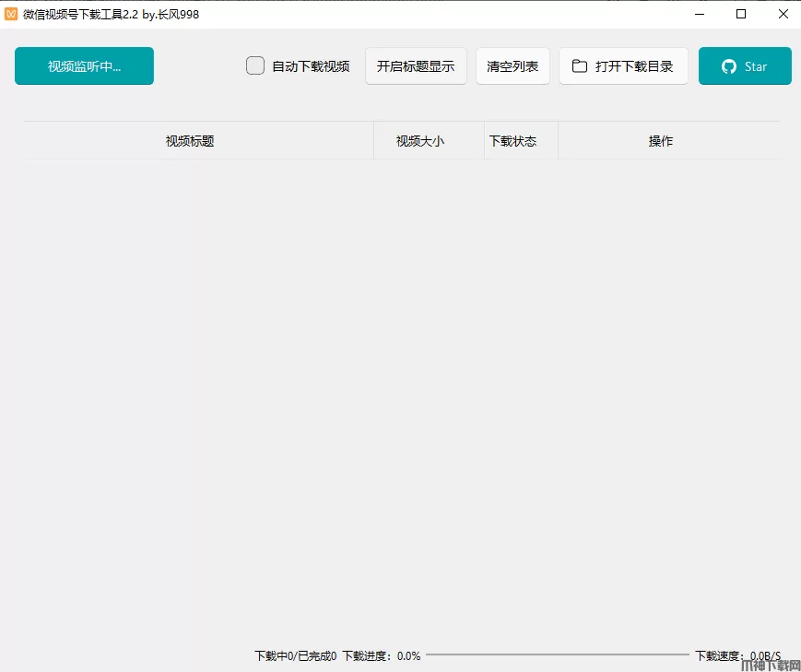Image resolution: width=801 pixels, height=672 pixels.
Task: Click the 下载速度 indicator in the status bar
Action: pyautogui.click(x=737, y=656)
